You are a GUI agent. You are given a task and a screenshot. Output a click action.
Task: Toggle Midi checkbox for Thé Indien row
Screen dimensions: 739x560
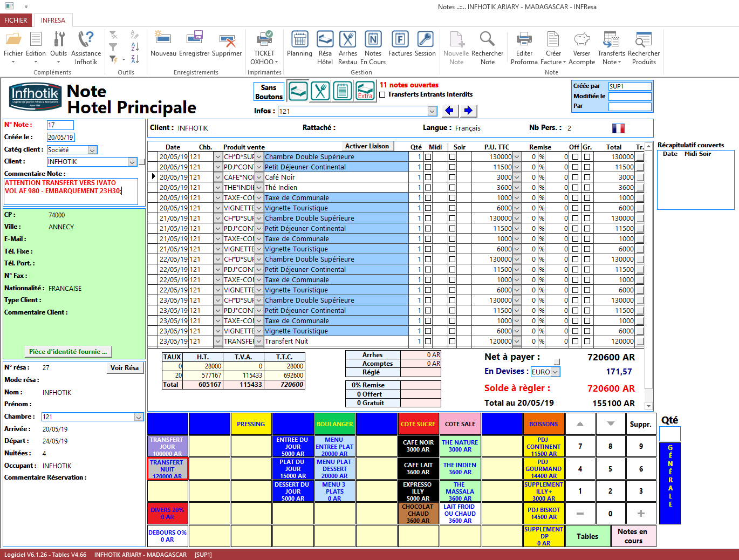click(x=428, y=187)
